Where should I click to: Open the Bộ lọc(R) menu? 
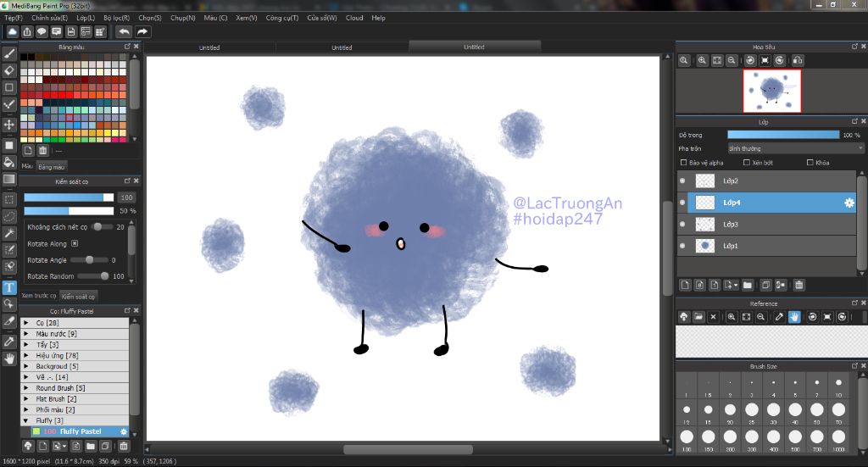116,18
